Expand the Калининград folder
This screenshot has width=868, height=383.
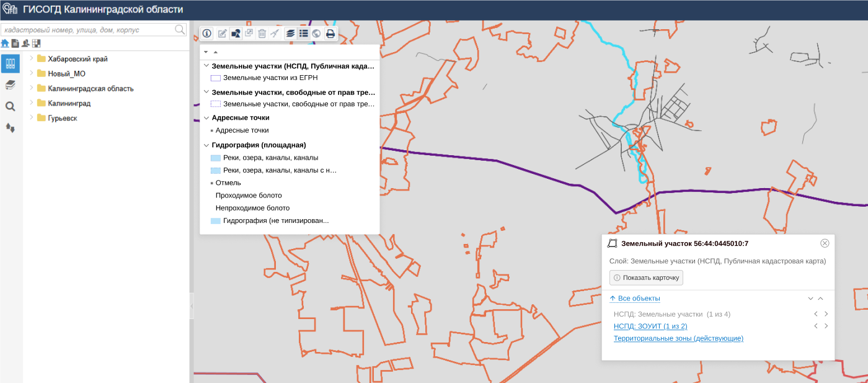click(x=31, y=103)
